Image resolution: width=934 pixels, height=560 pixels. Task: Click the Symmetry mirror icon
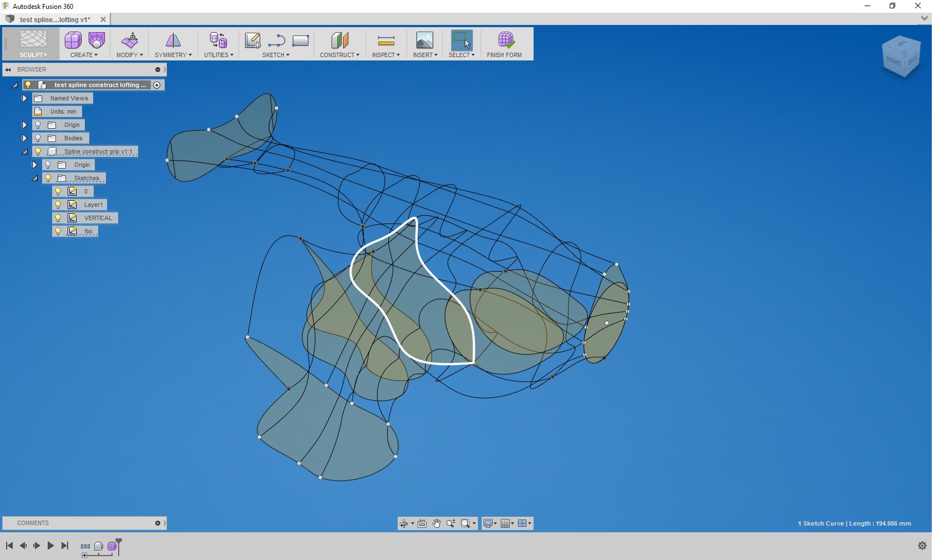pos(173,40)
